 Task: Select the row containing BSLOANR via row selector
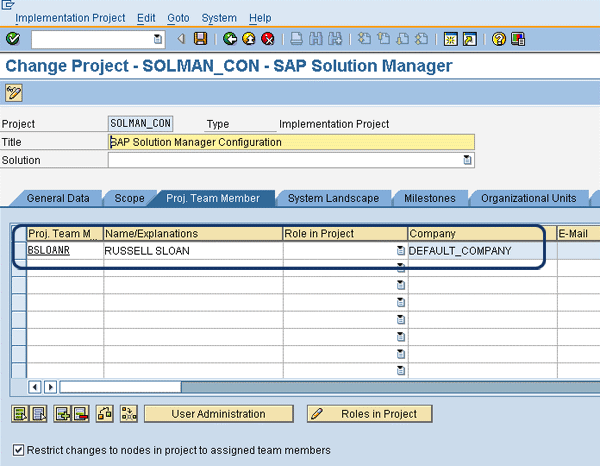coord(18,251)
